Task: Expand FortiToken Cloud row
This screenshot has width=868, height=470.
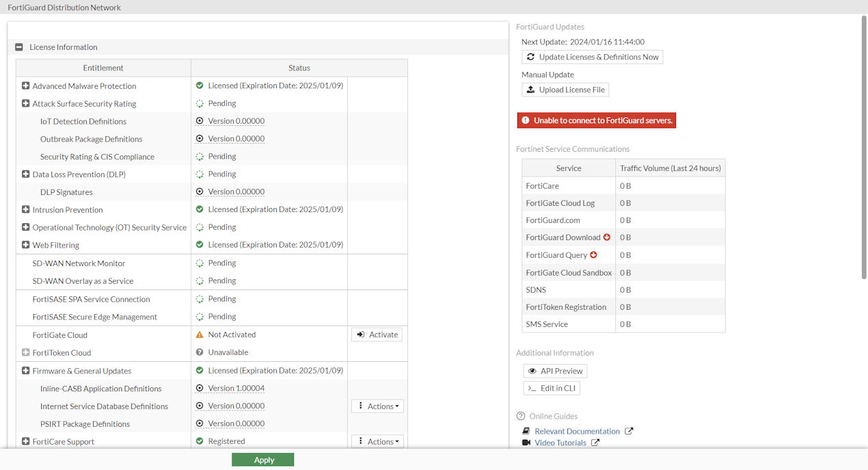Action: coord(25,352)
